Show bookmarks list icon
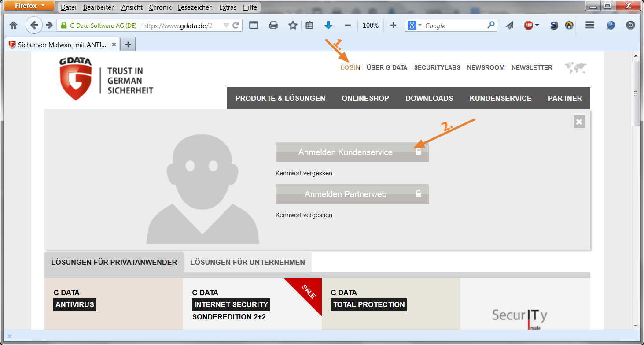The height and width of the screenshot is (345, 644). pyautogui.click(x=309, y=26)
